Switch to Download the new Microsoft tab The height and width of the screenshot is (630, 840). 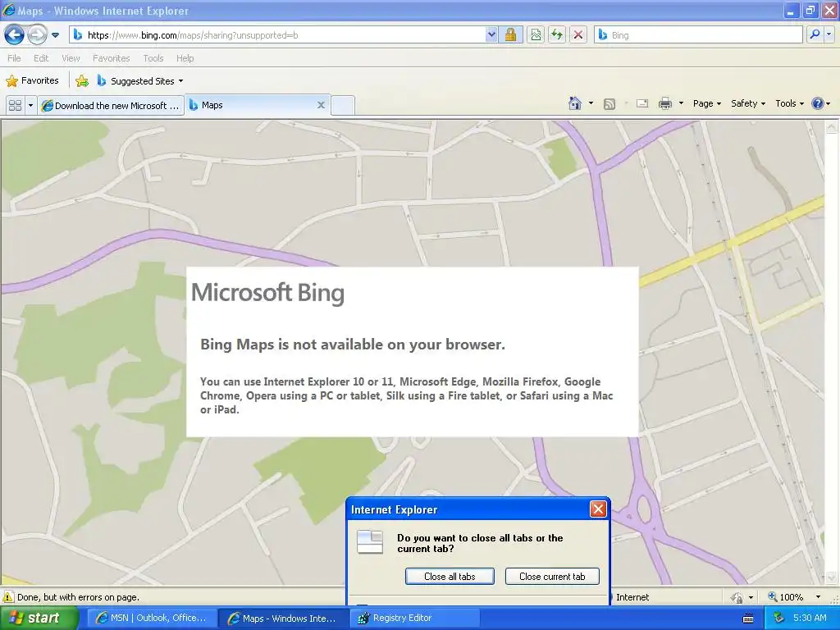click(111, 106)
